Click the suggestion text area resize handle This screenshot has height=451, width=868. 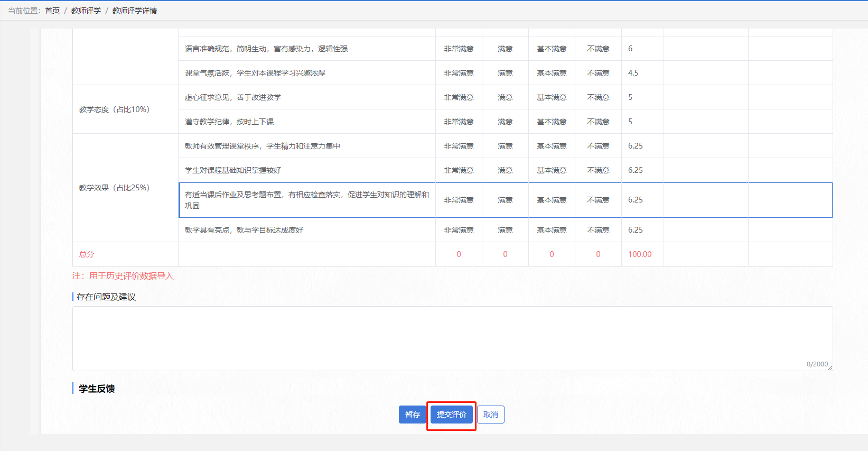click(x=830, y=368)
